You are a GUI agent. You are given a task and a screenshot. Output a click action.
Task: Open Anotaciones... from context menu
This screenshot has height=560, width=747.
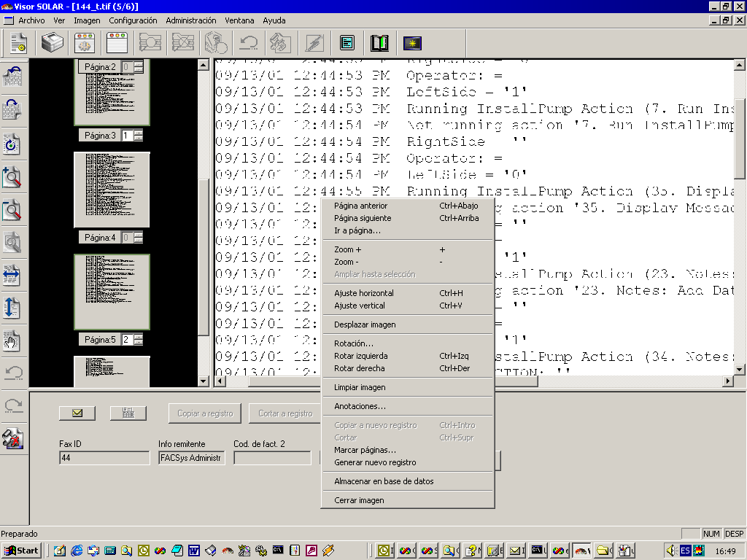click(x=408, y=406)
